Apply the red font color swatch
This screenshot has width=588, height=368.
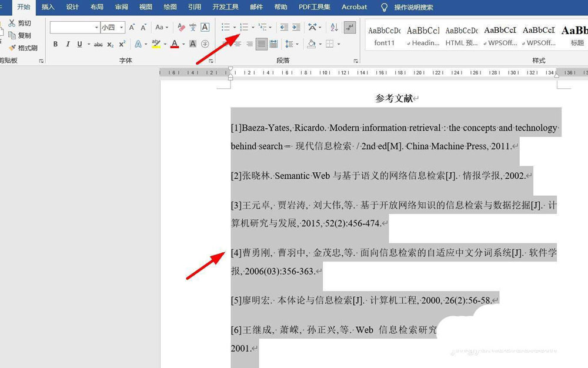174,44
